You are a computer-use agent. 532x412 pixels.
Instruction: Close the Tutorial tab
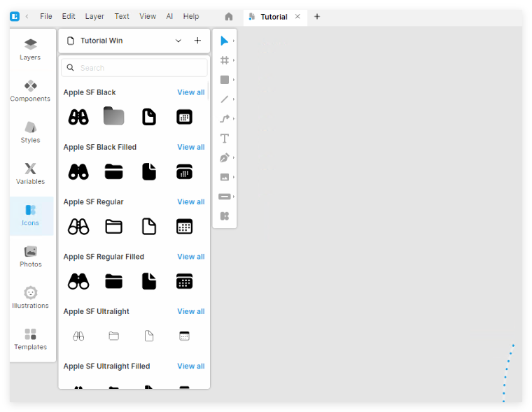(x=297, y=17)
